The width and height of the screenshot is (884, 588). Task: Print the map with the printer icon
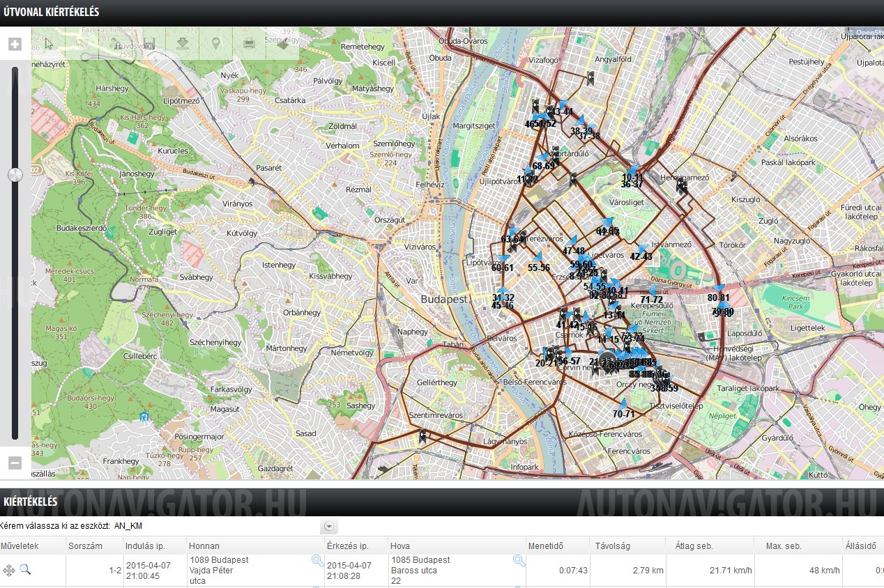point(249,43)
